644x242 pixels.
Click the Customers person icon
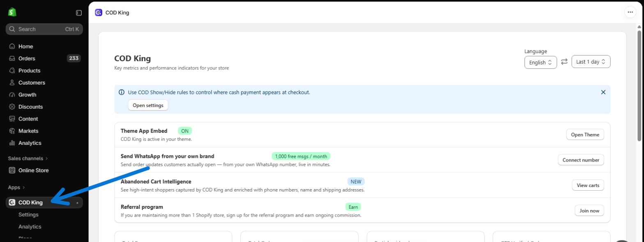click(x=12, y=82)
